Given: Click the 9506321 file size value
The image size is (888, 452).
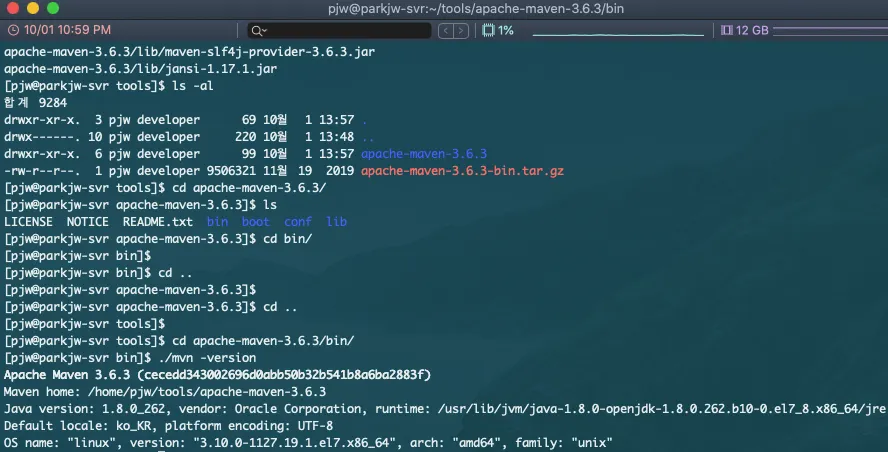Looking at the screenshot, I should click(231, 170).
